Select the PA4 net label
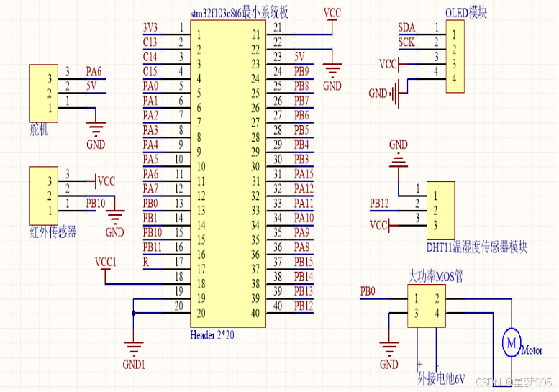559x392 pixels. [x=150, y=145]
